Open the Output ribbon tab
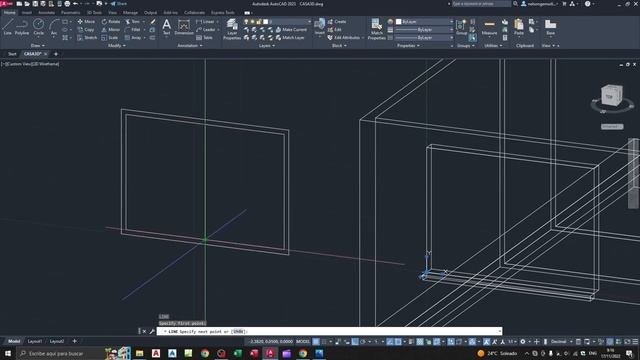Image resolution: width=640 pixels, height=360 pixels. [x=150, y=13]
